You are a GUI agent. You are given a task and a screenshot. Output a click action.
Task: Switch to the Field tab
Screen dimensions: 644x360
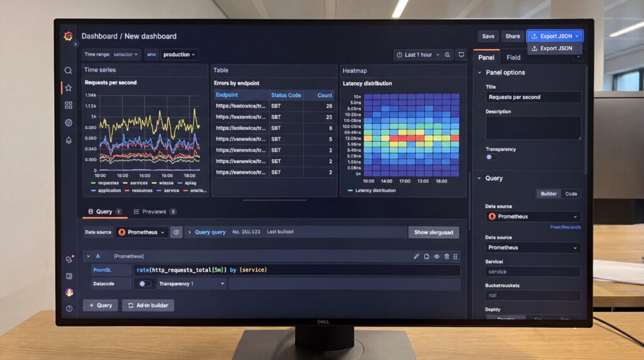coord(513,57)
